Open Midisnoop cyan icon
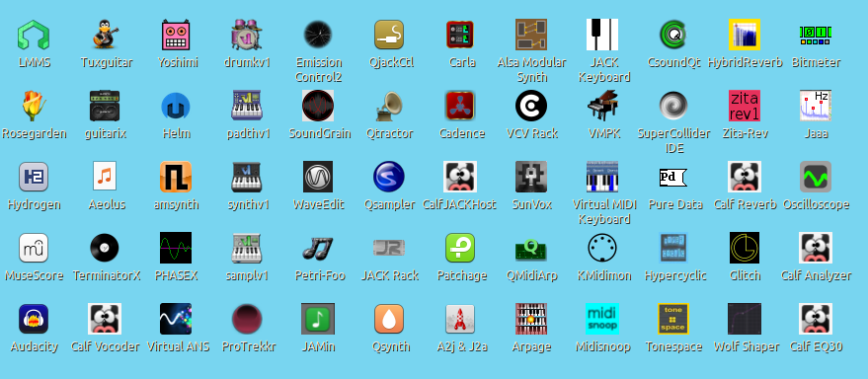 tap(602, 319)
